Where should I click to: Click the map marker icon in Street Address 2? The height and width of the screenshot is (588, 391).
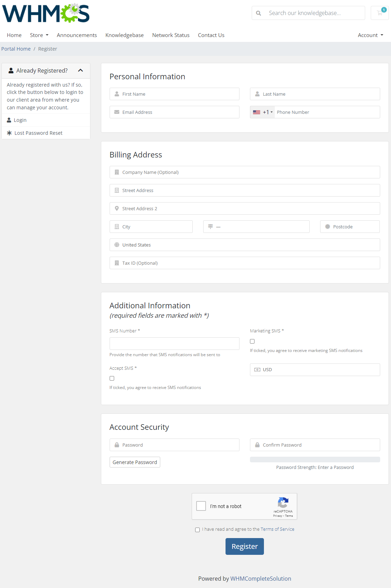coord(117,208)
